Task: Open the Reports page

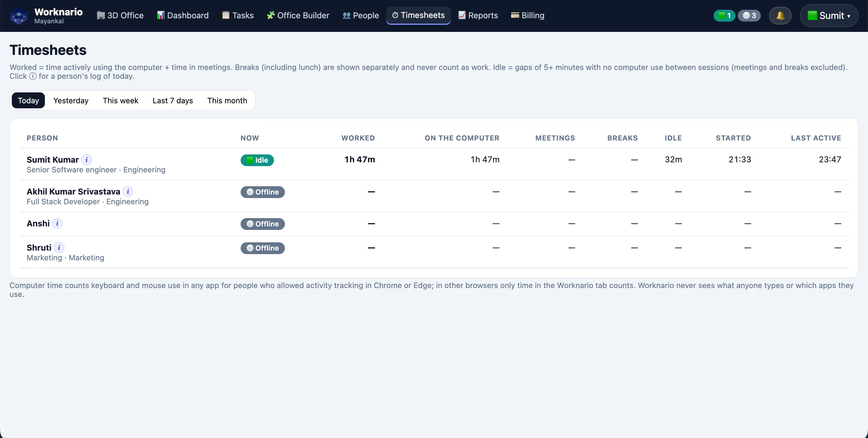Action: [478, 16]
